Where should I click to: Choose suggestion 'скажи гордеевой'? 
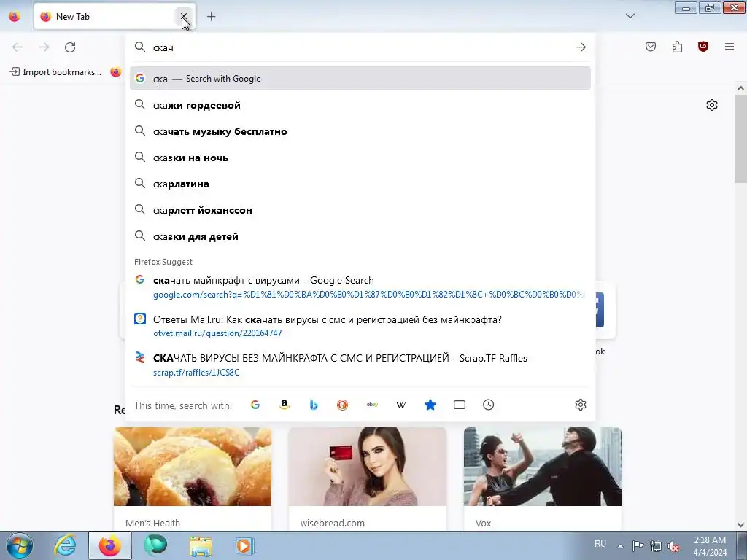360,105
